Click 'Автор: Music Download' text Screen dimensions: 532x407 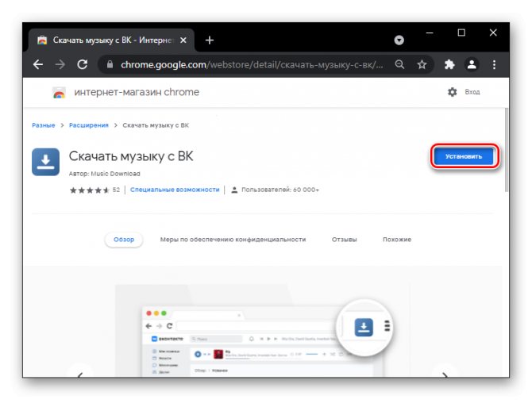click(x=105, y=174)
